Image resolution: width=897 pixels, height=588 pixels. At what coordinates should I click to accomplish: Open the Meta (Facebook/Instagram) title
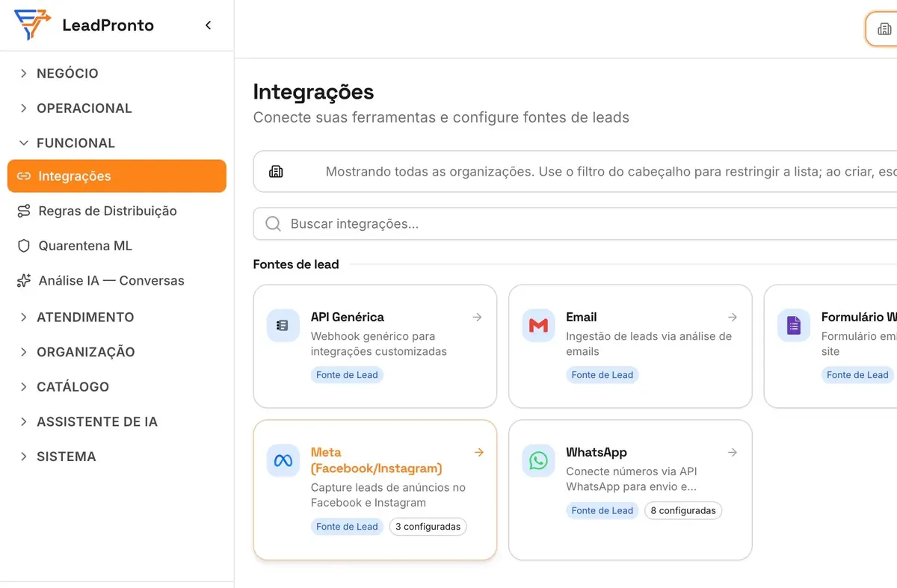(377, 460)
